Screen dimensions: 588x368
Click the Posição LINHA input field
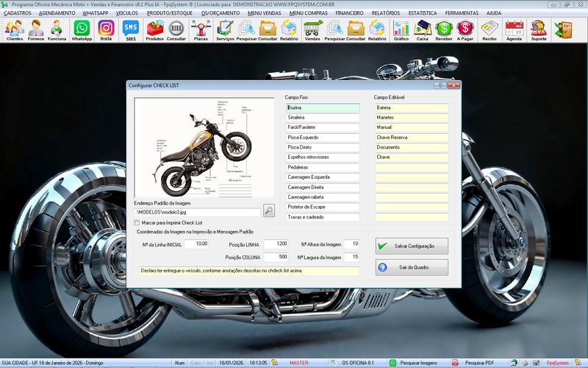point(270,244)
